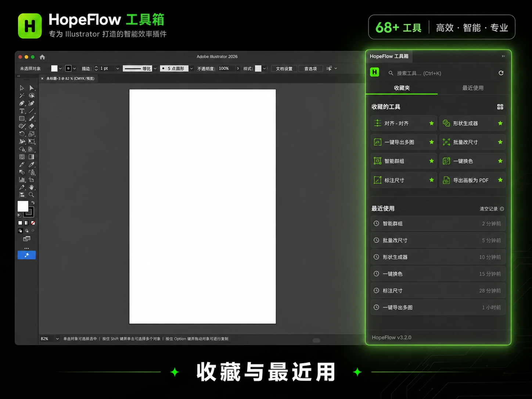Select the Hand tool
The image size is (532, 399).
pos(32,187)
